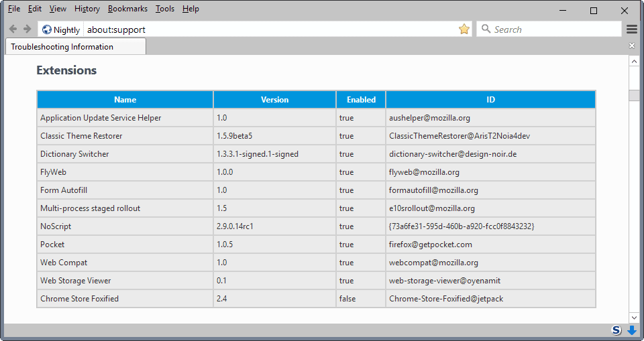Screen dimensions: 644x341
Task: Select the NoScript name cell
Action: pyautogui.click(x=125, y=226)
